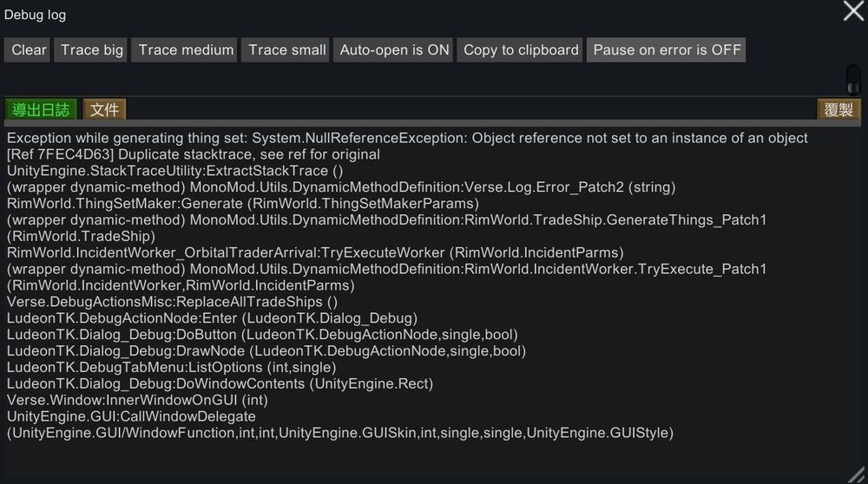868x484 pixels.
Task: Open the 文件 files button
Action: coord(105,109)
